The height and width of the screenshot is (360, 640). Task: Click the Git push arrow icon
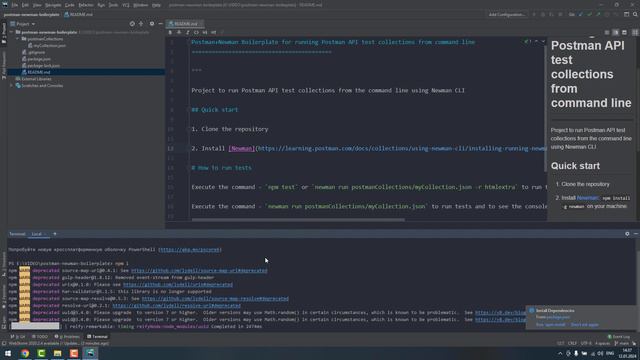[598, 14]
